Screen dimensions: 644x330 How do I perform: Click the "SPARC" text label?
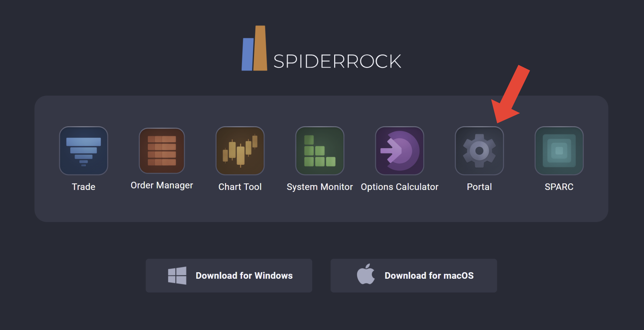tap(559, 187)
